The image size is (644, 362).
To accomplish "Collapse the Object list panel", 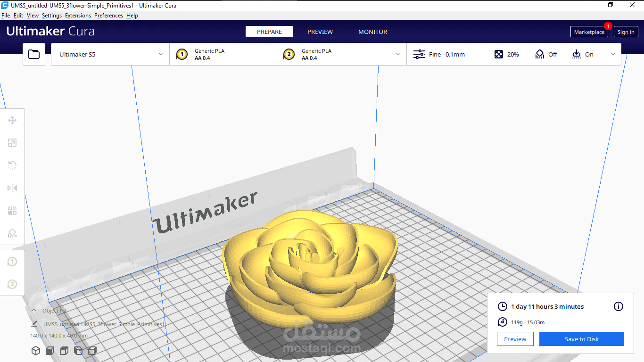I will pos(34,310).
